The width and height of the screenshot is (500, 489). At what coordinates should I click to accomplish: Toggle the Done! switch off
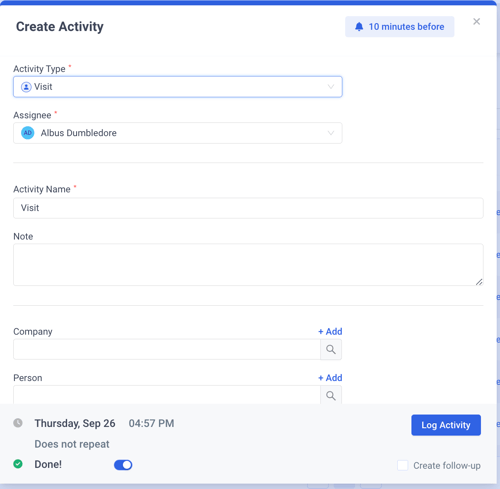pyautogui.click(x=123, y=465)
